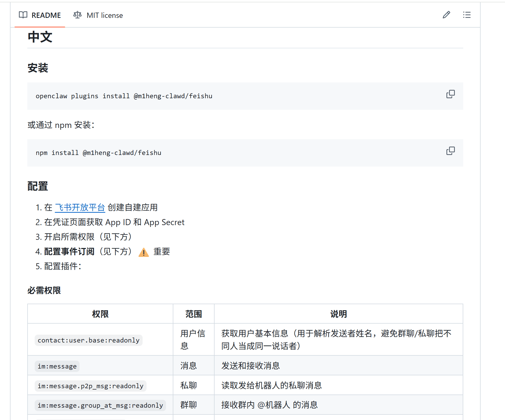Click the contact:user.base:readonly permission code

click(88, 340)
